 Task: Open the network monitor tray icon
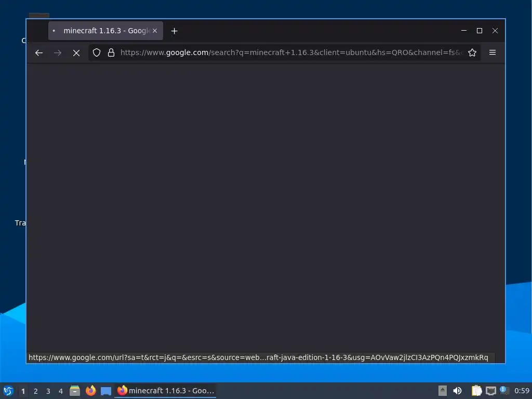tap(490, 391)
